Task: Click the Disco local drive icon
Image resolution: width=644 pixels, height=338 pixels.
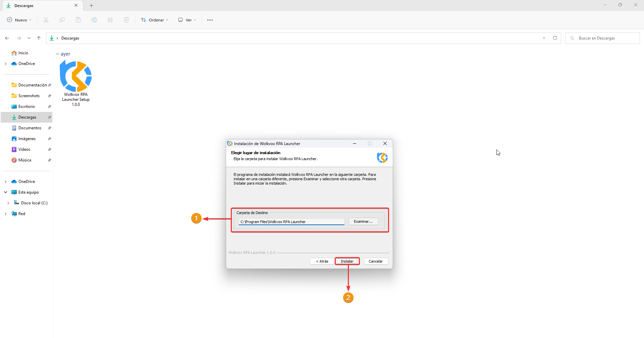Action: pos(16,203)
